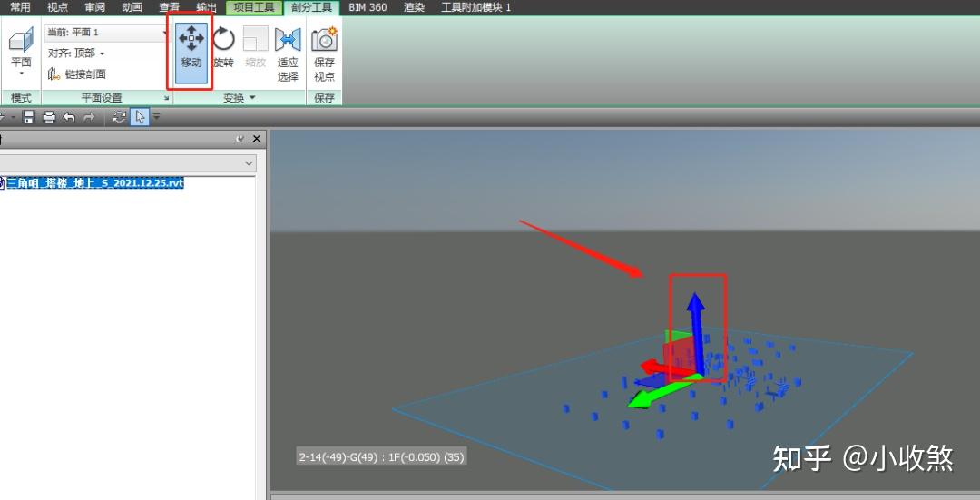Image resolution: width=980 pixels, height=500 pixels.
Task: Pin the selection tree panel
Action: [x=240, y=139]
